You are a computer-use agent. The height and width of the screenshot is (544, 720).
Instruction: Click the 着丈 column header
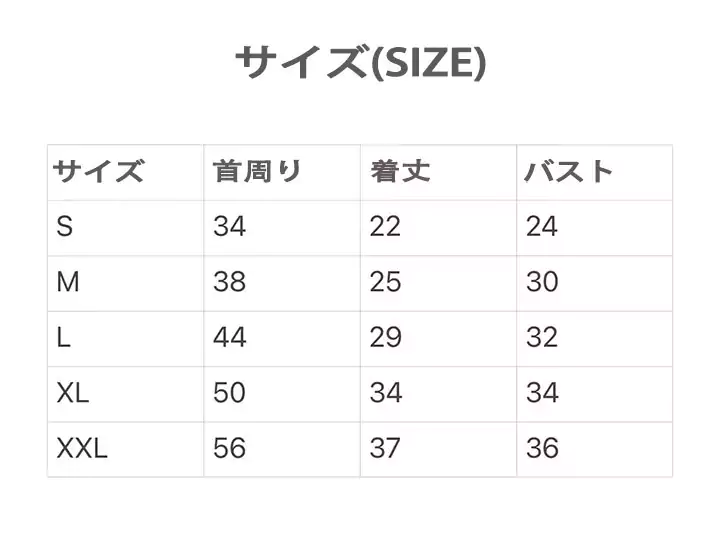click(400, 172)
